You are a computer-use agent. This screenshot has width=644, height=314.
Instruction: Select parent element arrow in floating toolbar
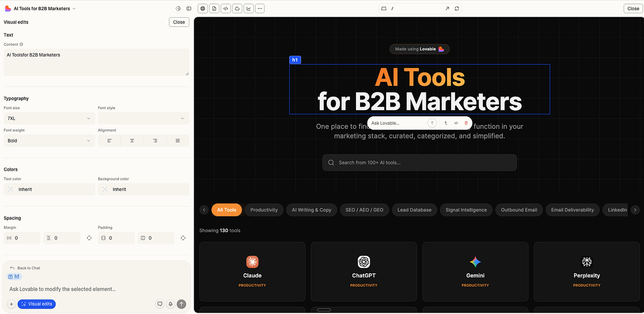pos(446,123)
